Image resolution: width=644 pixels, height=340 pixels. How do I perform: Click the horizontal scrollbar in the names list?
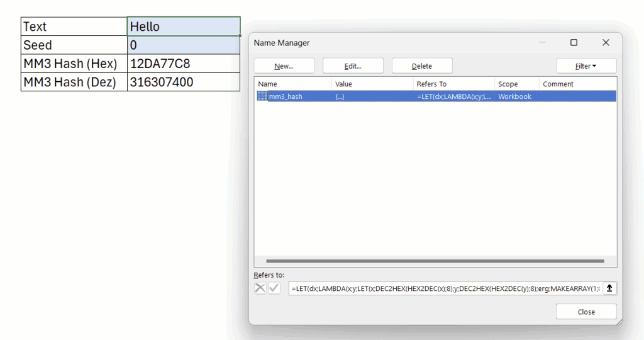click(435, 261)
